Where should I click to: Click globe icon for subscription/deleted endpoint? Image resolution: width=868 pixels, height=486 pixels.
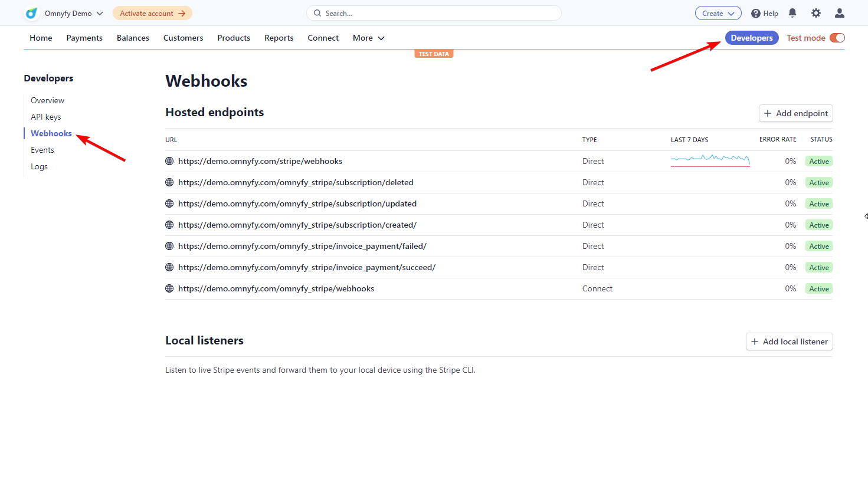169,182
